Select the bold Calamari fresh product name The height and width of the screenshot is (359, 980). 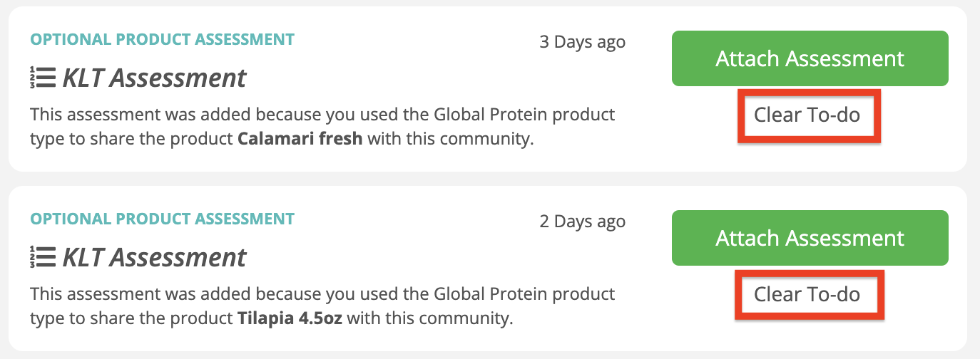coord(300,139)
